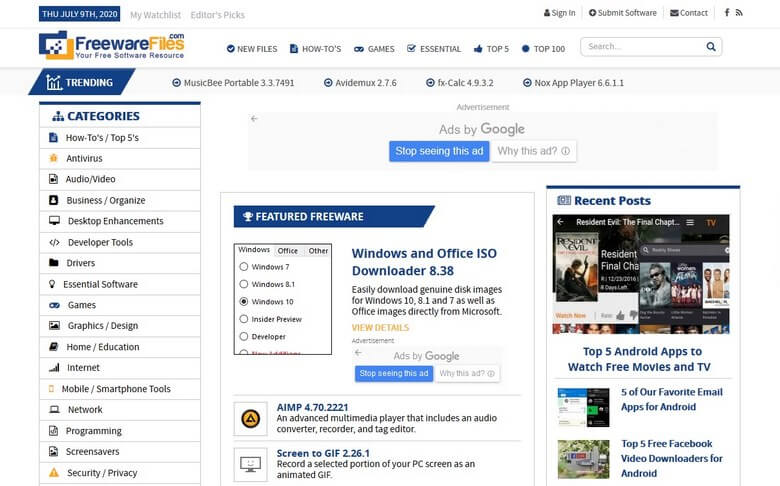
Task: Click back arrow in top advertisement
Action: (x=254, y=119)
